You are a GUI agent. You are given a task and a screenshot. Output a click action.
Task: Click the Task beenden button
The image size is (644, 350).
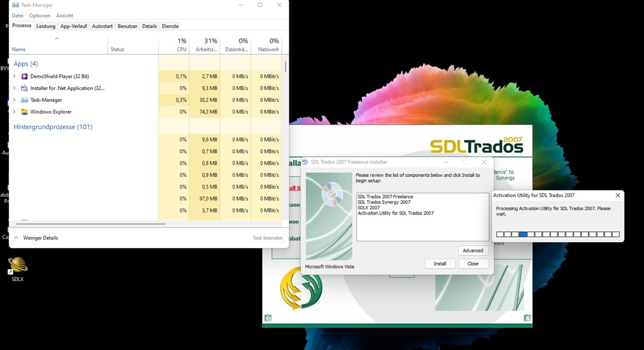coord(267,238)
